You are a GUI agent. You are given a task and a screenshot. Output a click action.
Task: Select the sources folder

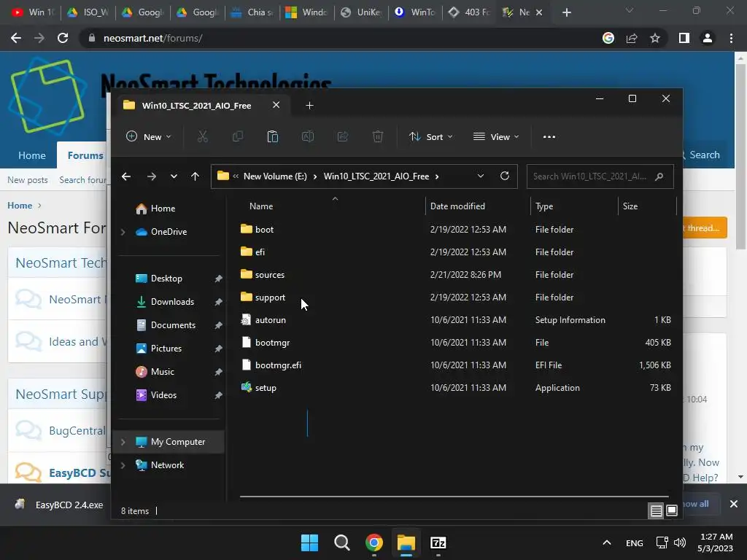269,275
